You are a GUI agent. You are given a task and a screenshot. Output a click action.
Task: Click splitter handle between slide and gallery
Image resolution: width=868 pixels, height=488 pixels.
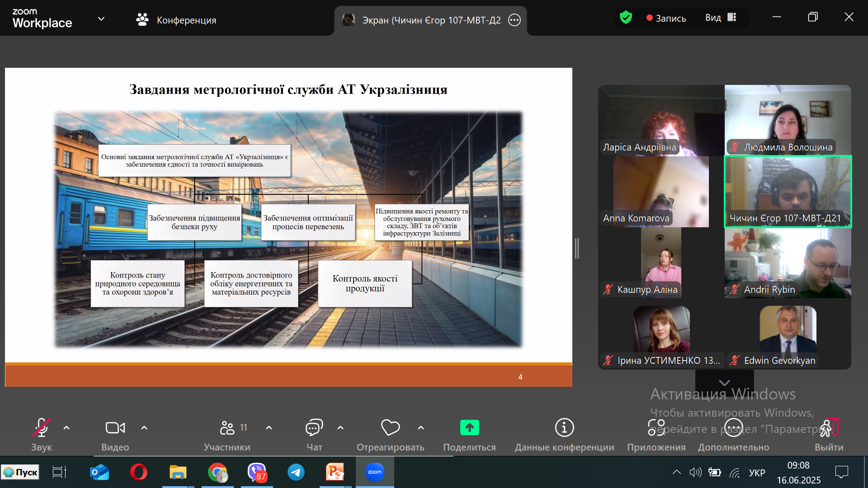click(x=577, y=248)
